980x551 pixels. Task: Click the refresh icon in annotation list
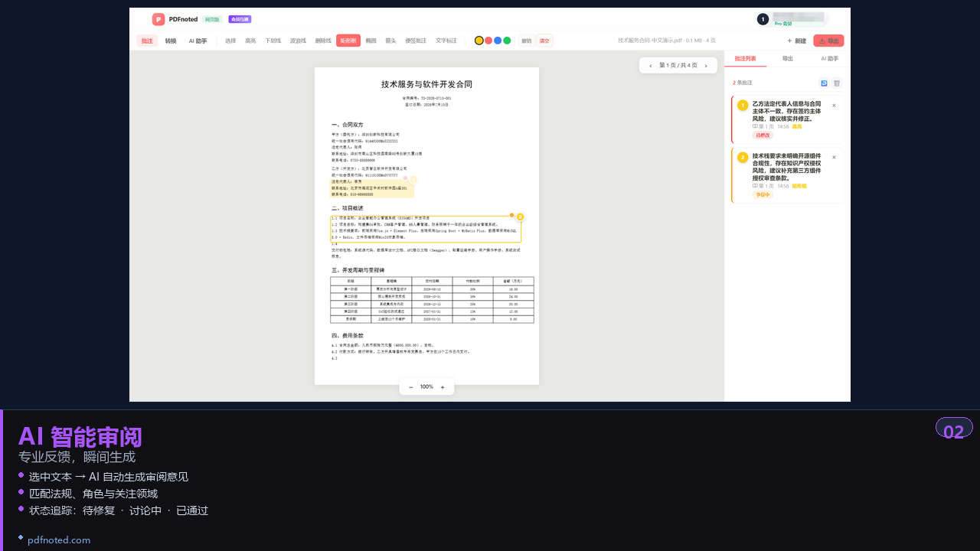coord(824,83)
